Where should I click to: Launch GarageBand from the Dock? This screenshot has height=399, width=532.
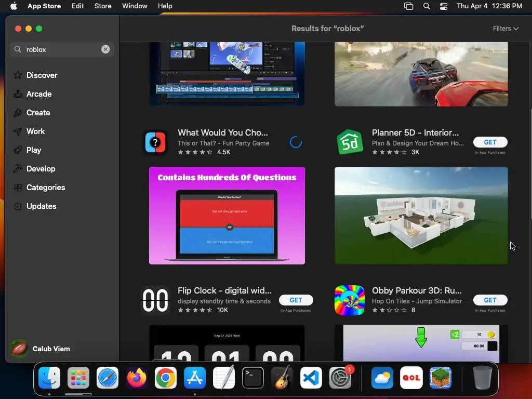[282, 378]
